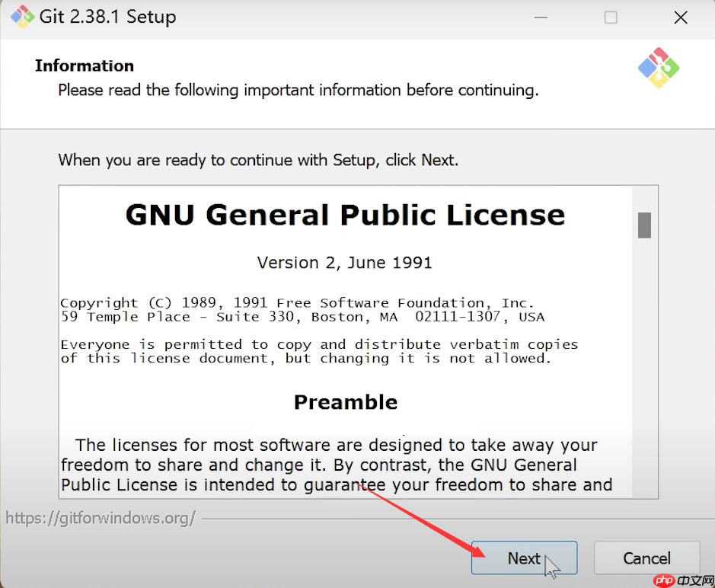Click 'Public License is intended to guarantee' line

337,485
